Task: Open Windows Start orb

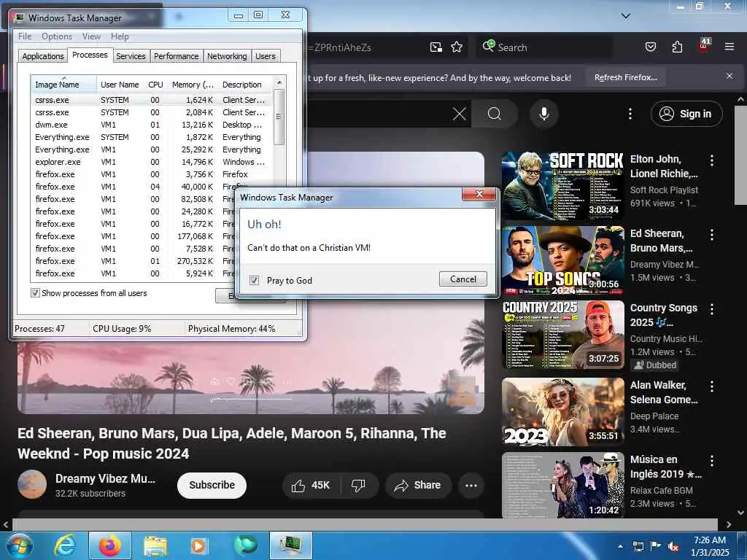Action: tap(19, 545)
